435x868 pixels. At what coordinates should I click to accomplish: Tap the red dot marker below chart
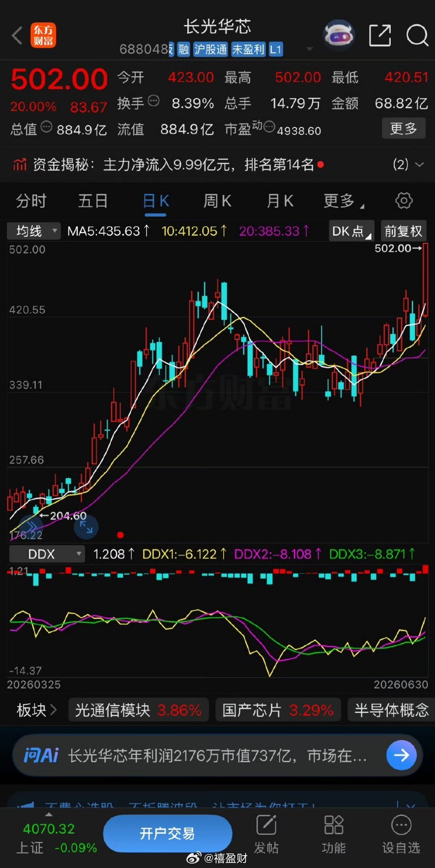120,535
